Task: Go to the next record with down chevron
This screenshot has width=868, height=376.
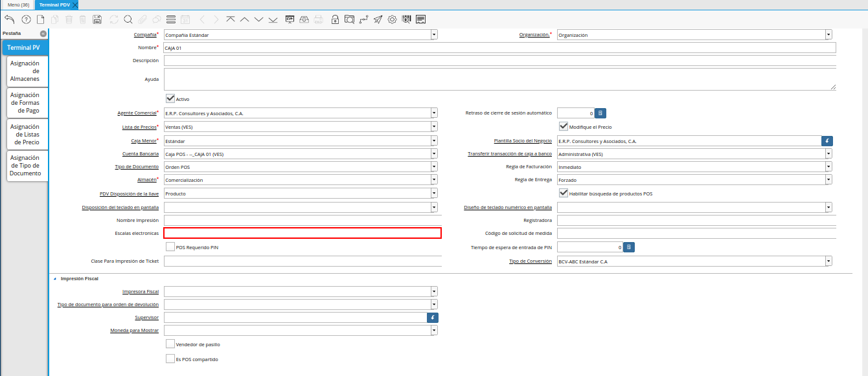Action: coord(259,19)
